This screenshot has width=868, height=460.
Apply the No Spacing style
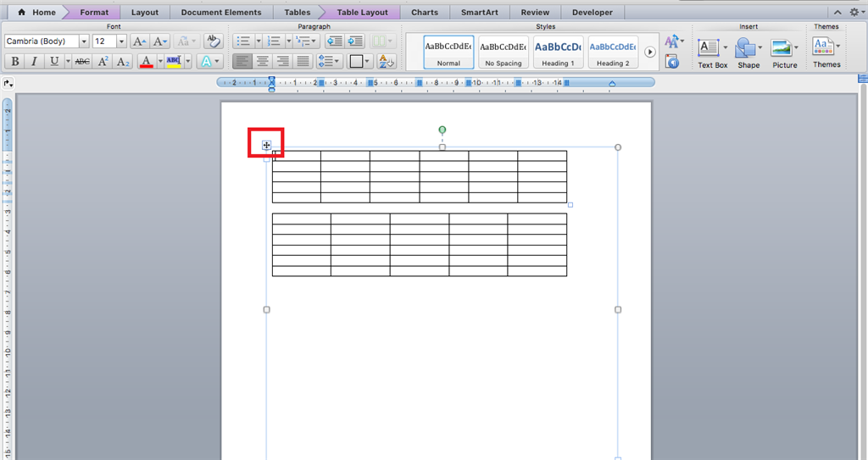tap(504, 53)
